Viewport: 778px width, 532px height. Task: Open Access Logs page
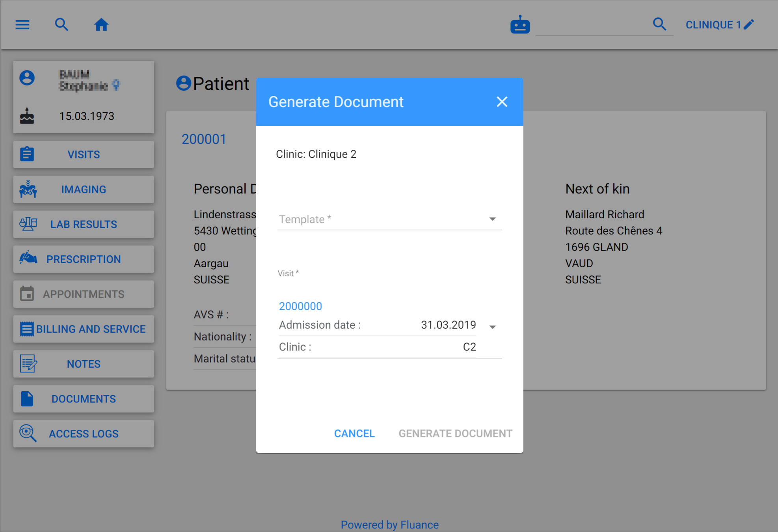(84, 434)
